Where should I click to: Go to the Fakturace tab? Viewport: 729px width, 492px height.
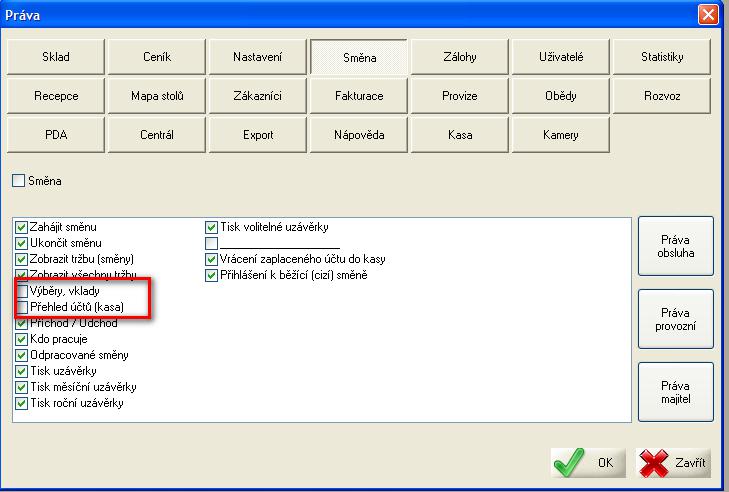(359, 96)
